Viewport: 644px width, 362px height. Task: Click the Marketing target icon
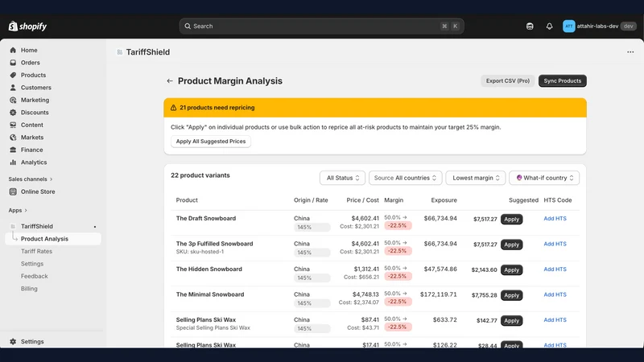[x=13, y=100]
